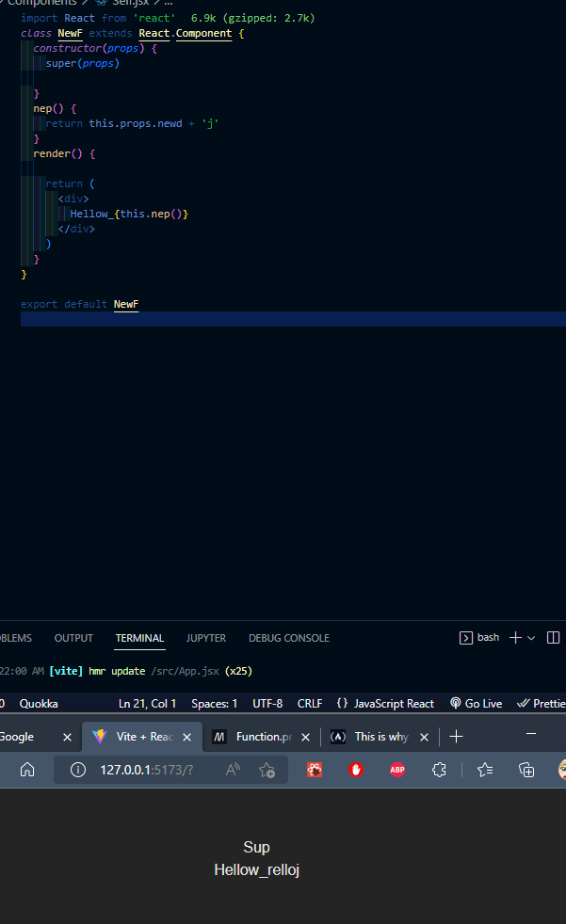Open the PROBLEMS panel tab
This screenshot has height=924, width=566.
tap(16, 638)
